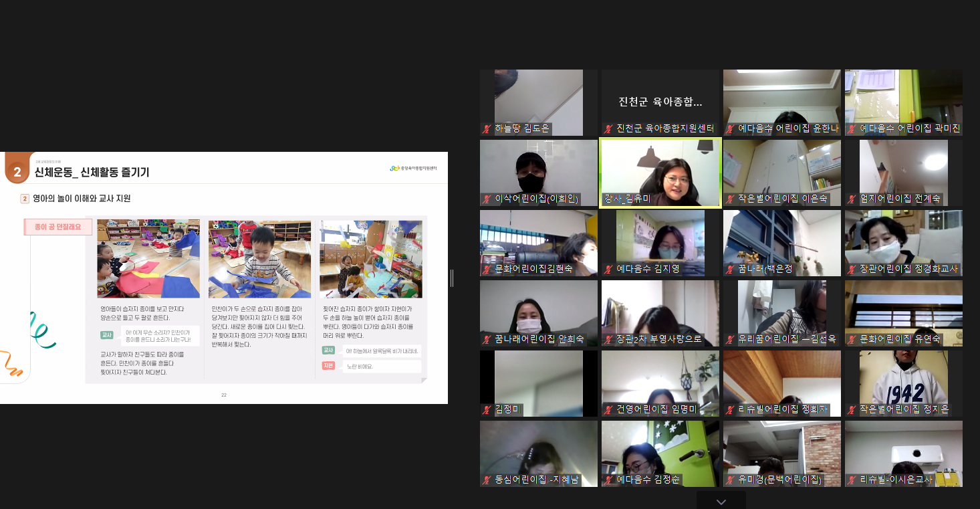Click muted mic icon beside 진천군 육아종합지원센터
The width and height of the screenshot is (980, 509).
(608, 129)
